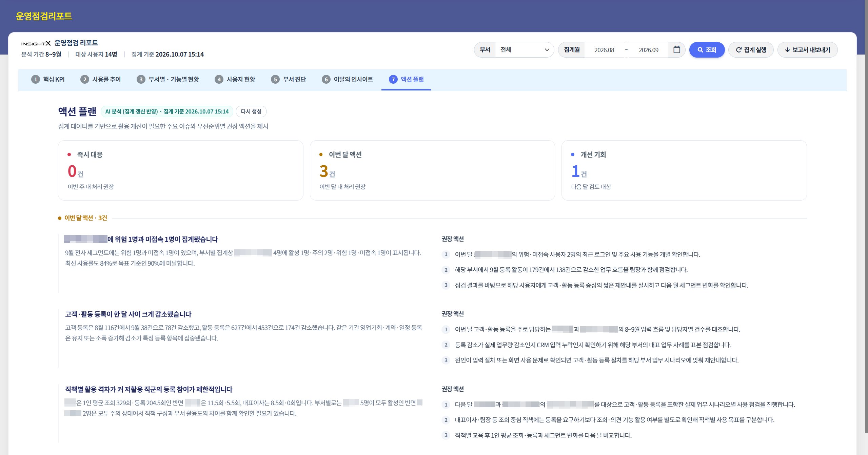The height and width of the screenshot is (455, 868).
Task: Click the 이번 달 액션 summary card
Action: click(x=432, y=170)
